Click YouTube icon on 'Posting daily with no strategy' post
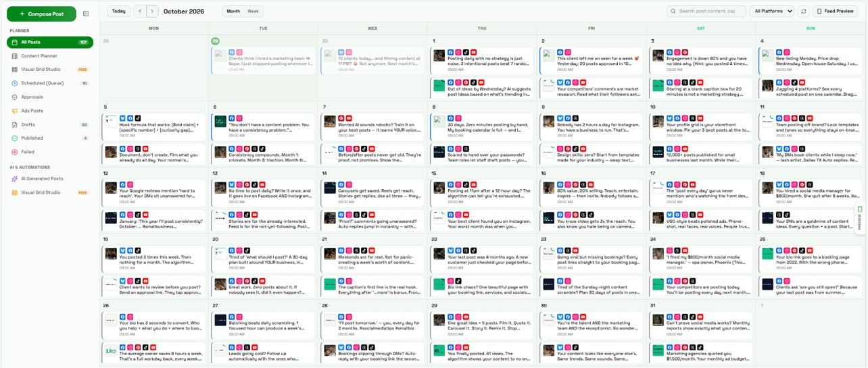Screen dimensions: 868x368 (x=475, y=52)
